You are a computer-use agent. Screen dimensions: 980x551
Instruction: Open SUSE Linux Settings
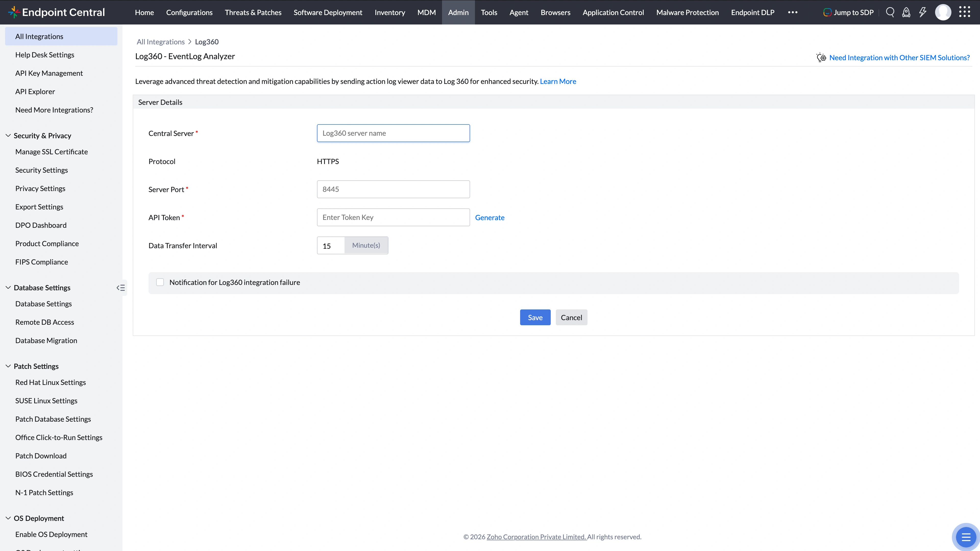point(46,401)
